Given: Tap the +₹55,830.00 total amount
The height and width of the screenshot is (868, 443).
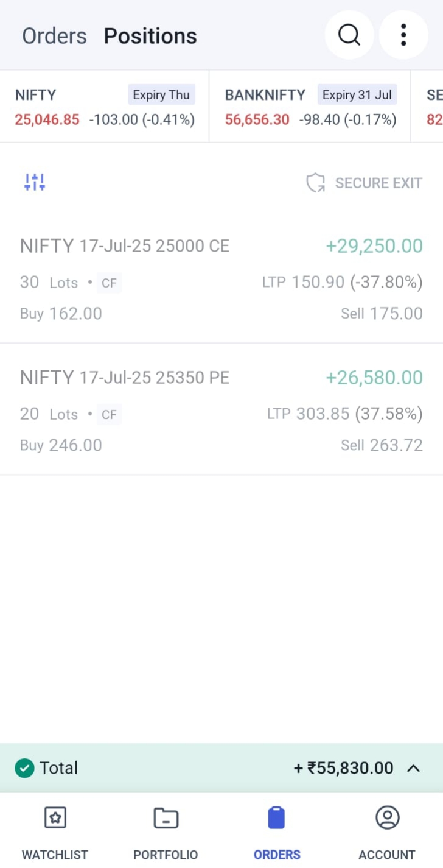Looking at the screenshot, I should pyautogui.click(x=344, y=768).
